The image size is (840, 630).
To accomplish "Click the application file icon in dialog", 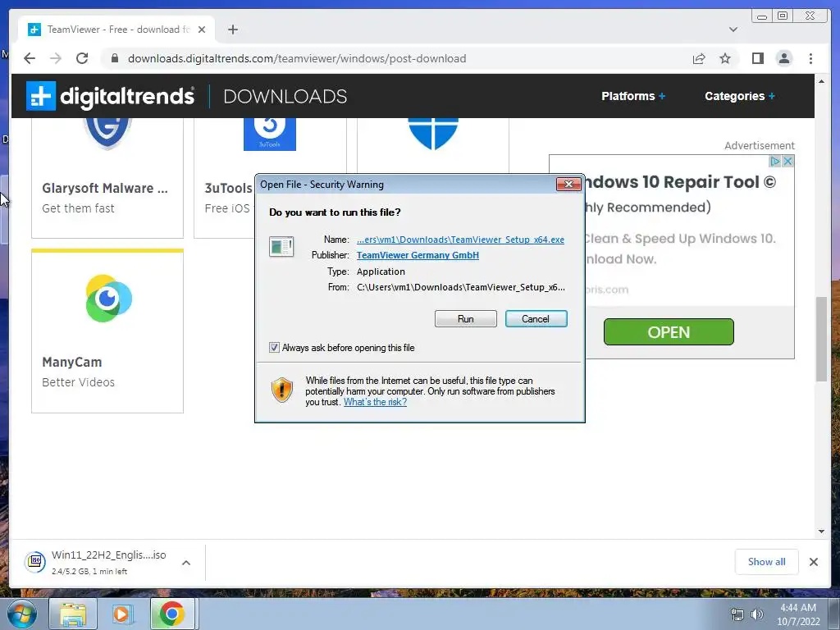I will 281,247.
